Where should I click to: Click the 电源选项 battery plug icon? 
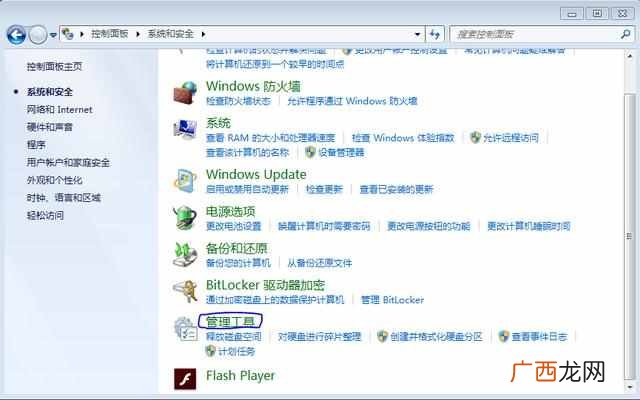[x=185, y=218]
